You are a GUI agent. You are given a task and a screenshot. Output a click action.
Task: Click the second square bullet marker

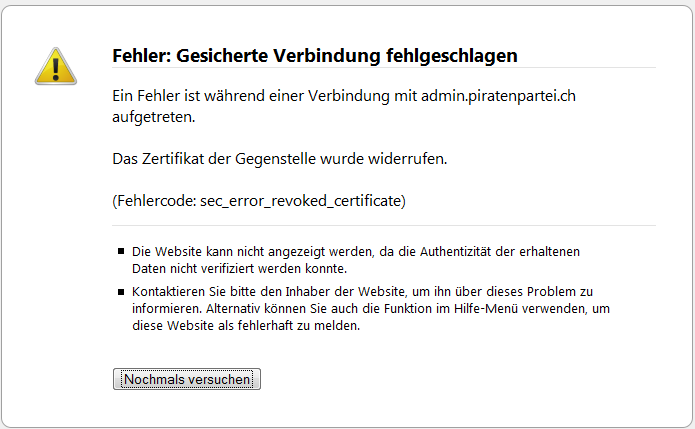(121, 291)
